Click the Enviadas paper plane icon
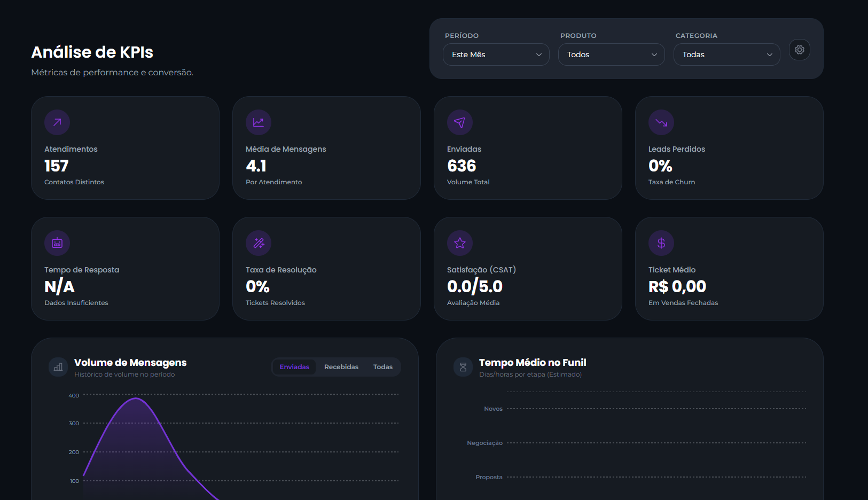The image size is (868, 500). (x=460, y=122)
